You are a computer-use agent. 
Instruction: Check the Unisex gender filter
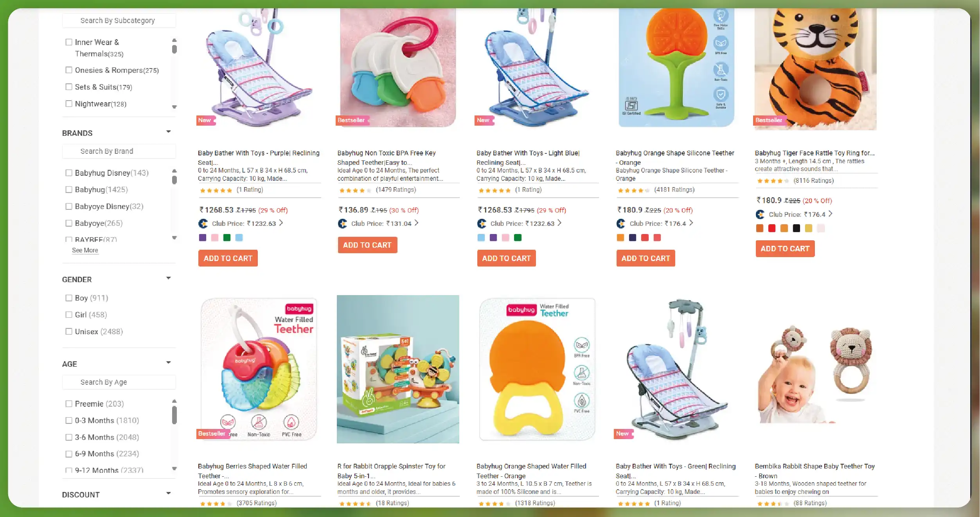tap(69, 331)
